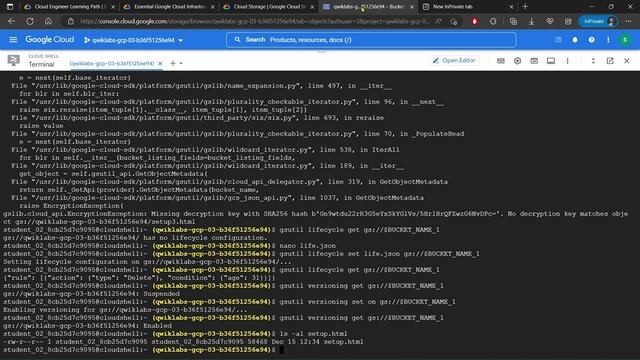Open the Cloud Shell terminal settings gear icon

tap(517, 61)
